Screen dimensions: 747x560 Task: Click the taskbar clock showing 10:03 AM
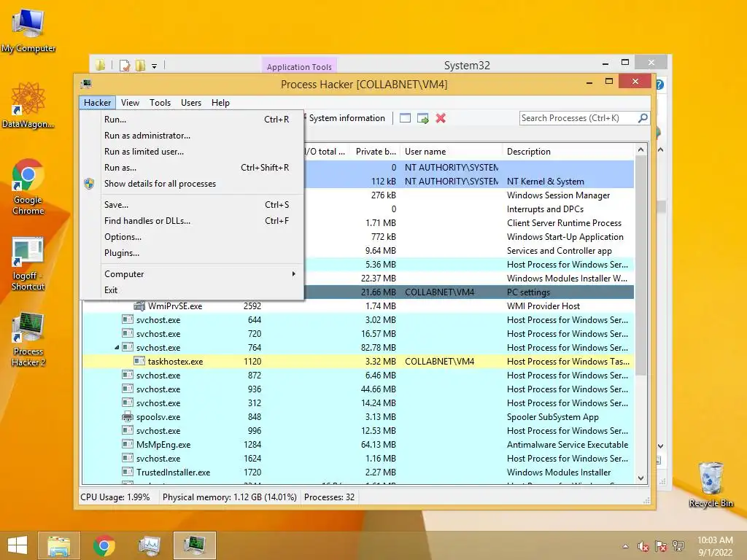pyautogui.click(x=715, y=545)
